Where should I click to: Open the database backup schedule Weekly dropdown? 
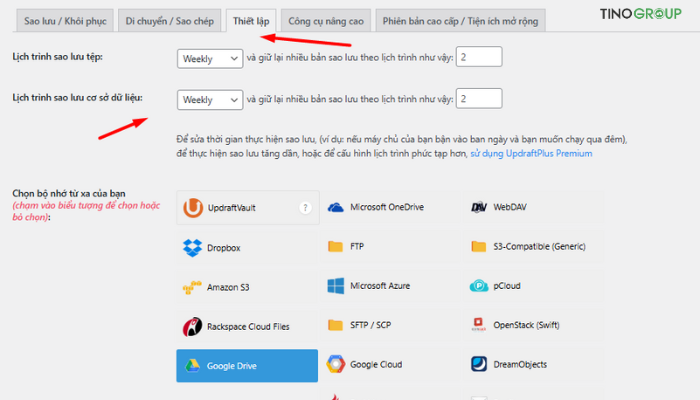(x=210, y=100)
